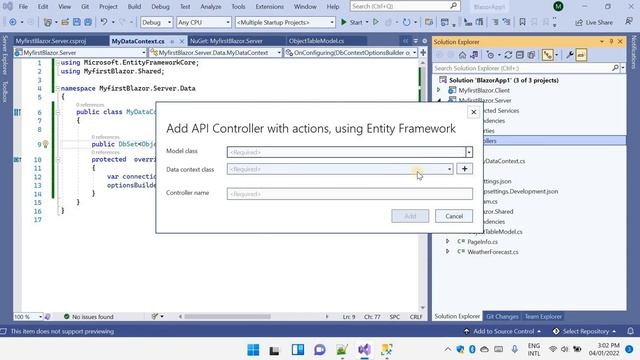Click the user account avatar M
Viewport: 640px width, 360px height.
coord(558,6)
